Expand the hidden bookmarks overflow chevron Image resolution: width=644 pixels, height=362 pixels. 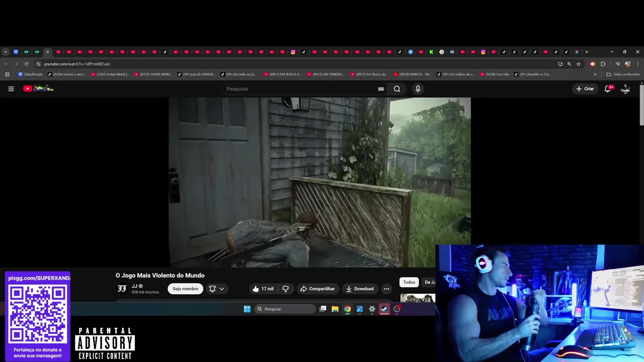tap(595, 74)
